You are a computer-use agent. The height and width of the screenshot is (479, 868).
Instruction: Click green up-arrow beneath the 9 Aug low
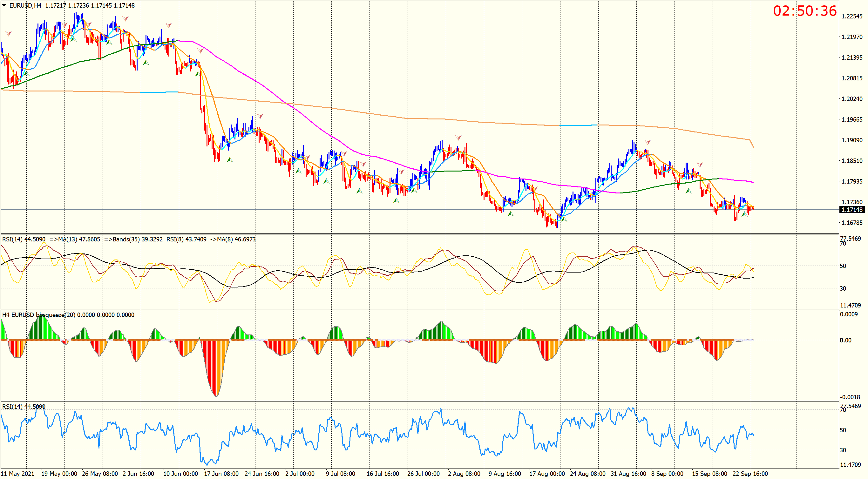point(511,213)
